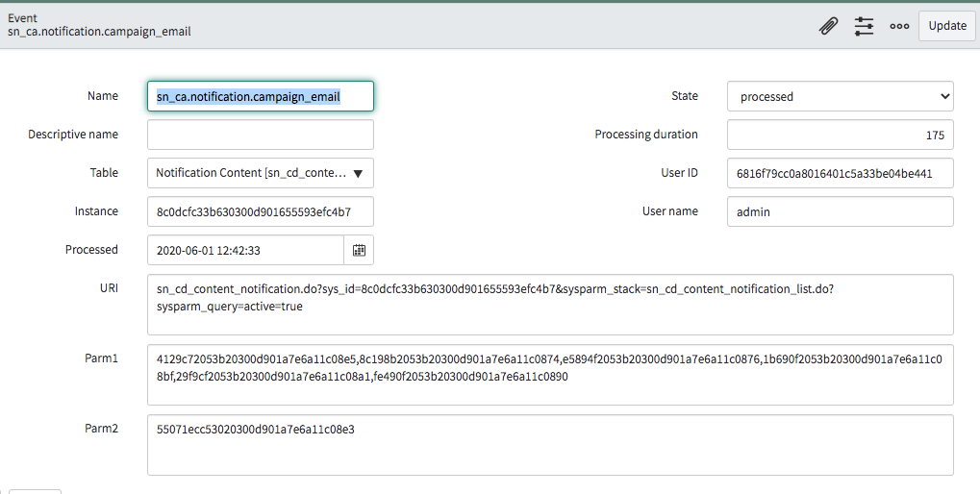The height and width of the screenshot is (494, 980).
Task: Click the User name label
Action: tap(670, 211)
